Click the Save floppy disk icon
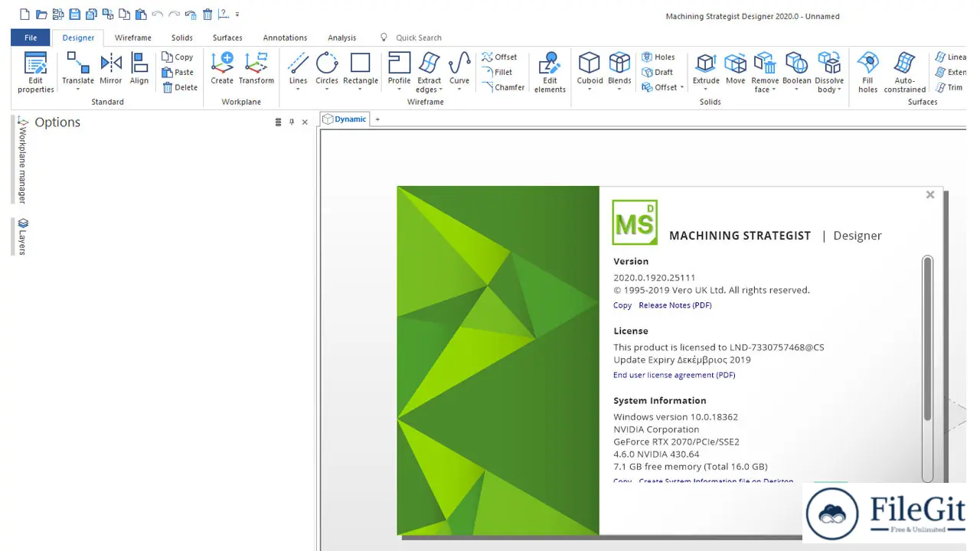The height and width of the screenshot is (551, 980). tap(74, 15)
